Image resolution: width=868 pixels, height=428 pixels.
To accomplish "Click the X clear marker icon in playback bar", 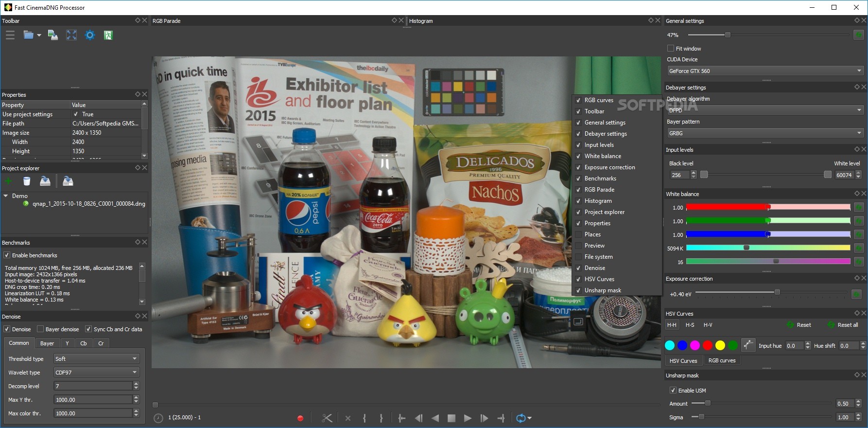I will [x=348, y=418].
